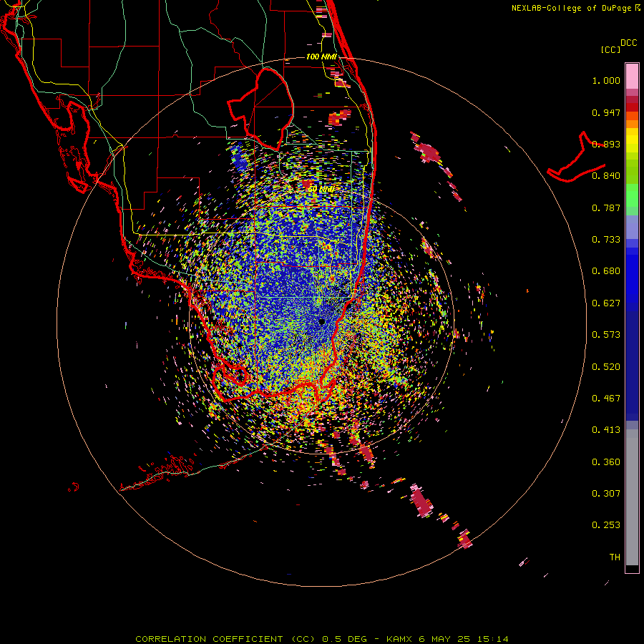Click the DCC label above the color bar
Viewport: 644px width, 644px height.
click(629, 43)
